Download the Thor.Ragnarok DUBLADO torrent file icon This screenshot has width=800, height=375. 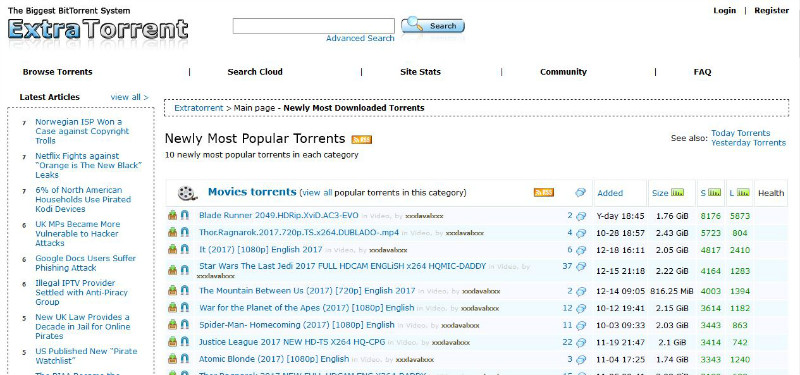(172, 232)
